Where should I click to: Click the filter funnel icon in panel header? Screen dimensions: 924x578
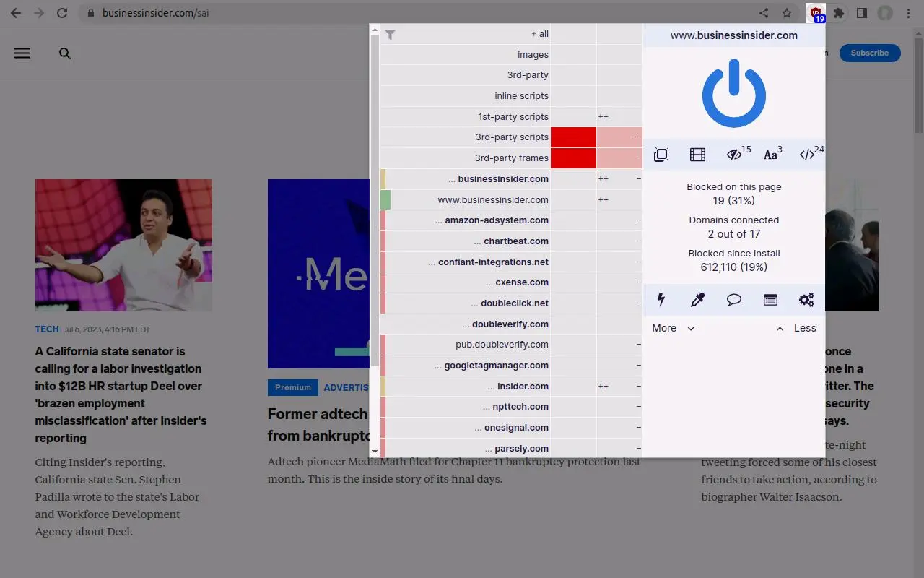point(391,34)
